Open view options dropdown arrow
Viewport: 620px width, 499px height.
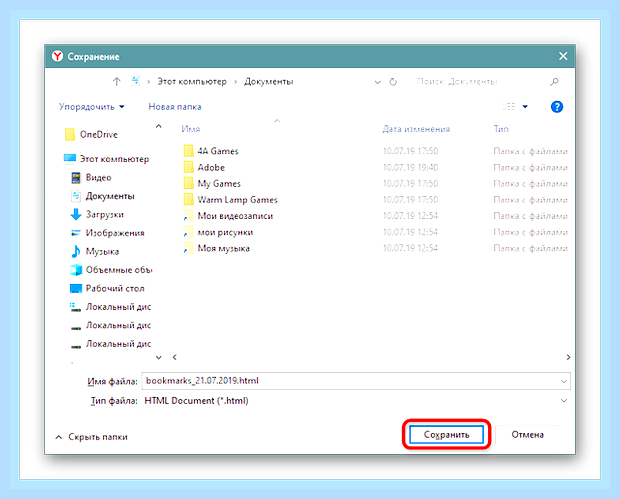[x=525, y=106]
